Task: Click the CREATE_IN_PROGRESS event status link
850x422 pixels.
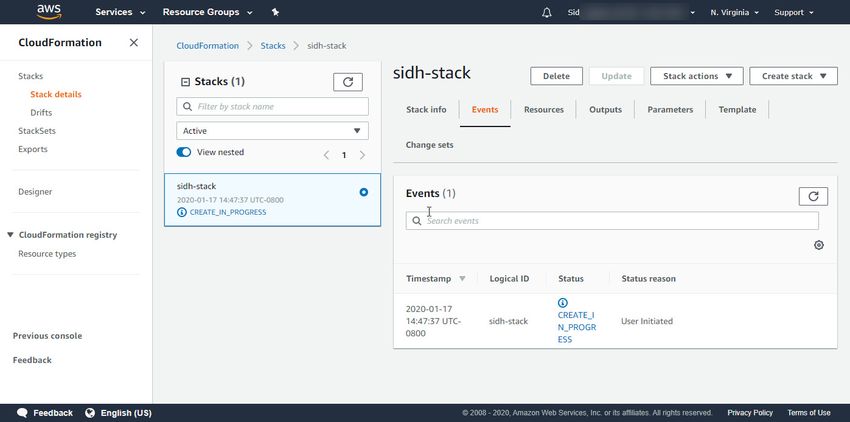Action: click(577, 327)
